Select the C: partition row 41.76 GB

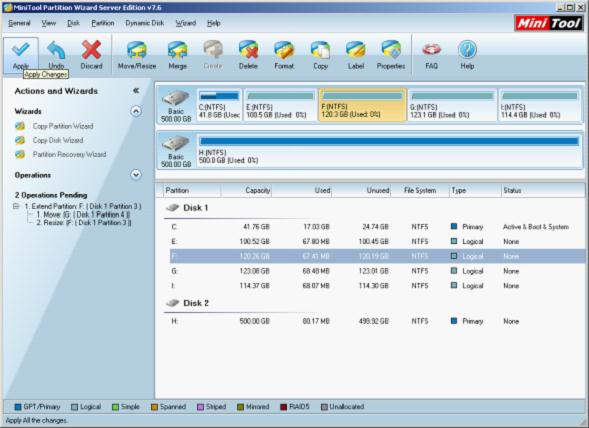click(377, 227)
